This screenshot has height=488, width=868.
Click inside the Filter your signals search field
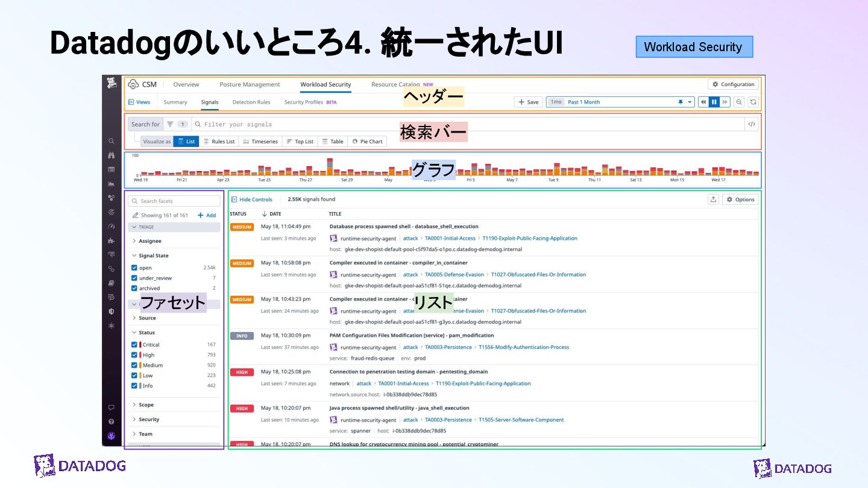pyautogui.click(x=468, y=124)
